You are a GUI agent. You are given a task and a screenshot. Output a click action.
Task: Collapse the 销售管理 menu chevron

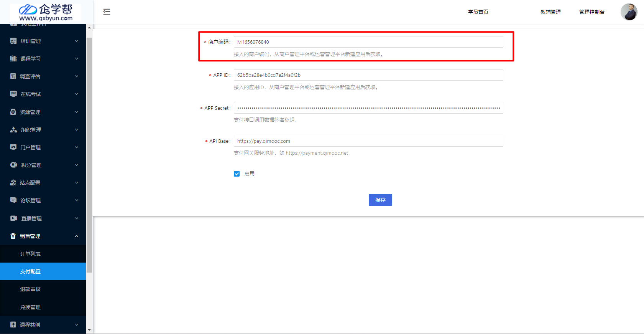(77, 236)
